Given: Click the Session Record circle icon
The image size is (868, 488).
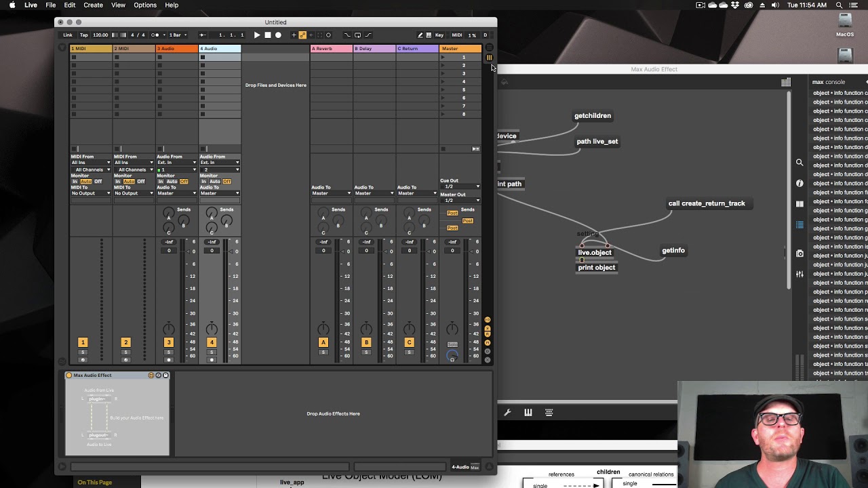Looking at the screenshot, I should 328,35.
